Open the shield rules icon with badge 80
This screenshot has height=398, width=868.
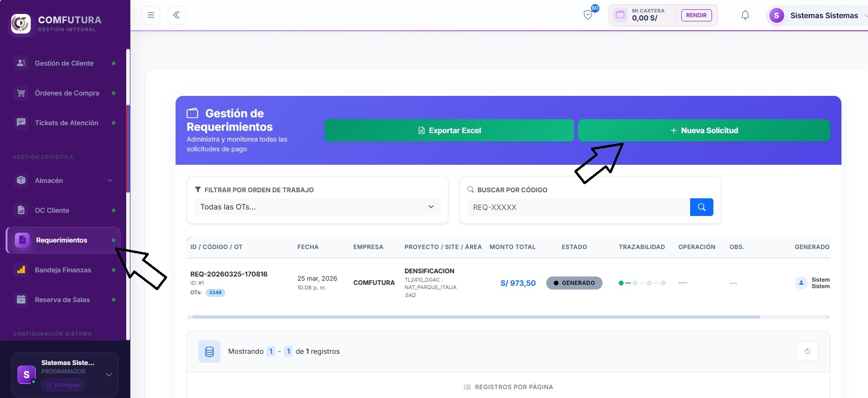[588, 15]
